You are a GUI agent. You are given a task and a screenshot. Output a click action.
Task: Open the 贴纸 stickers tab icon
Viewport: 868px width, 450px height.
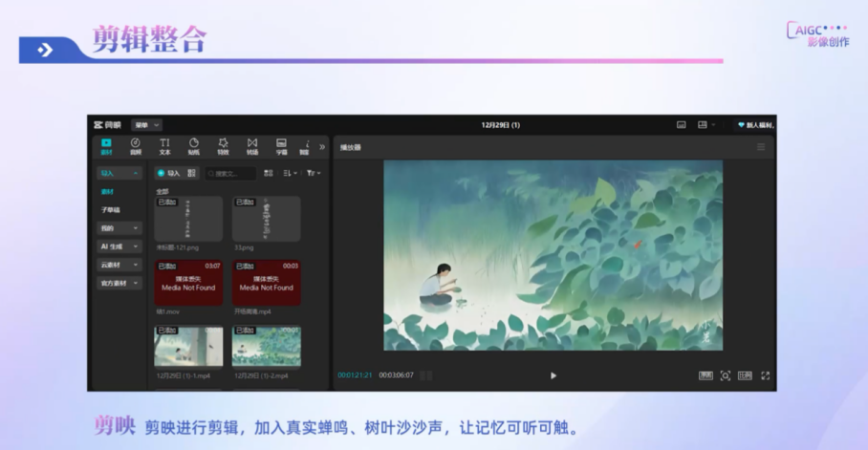click(x=194, y=147)
